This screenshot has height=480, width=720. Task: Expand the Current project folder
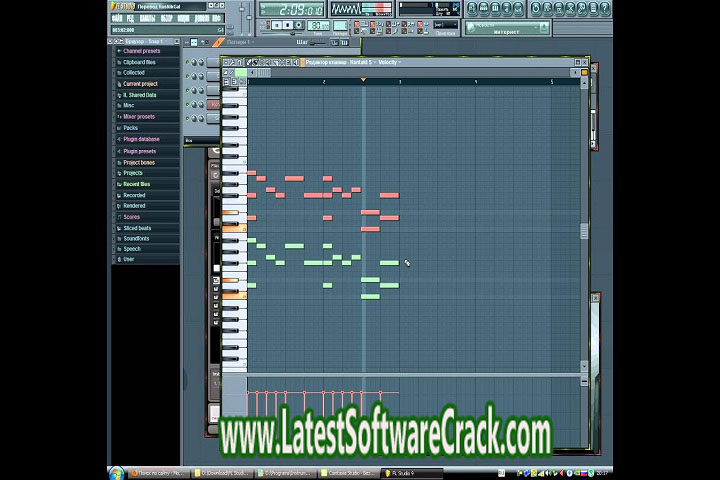click(x=146, y=84)
